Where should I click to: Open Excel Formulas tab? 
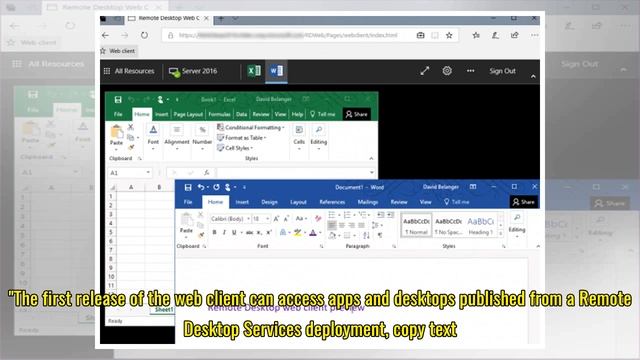tap(220, 114)
